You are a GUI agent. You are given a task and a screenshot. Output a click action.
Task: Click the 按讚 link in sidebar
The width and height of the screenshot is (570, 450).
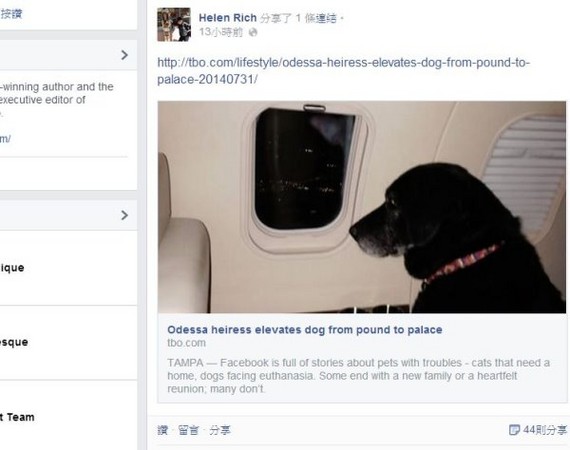coord(11,14)
